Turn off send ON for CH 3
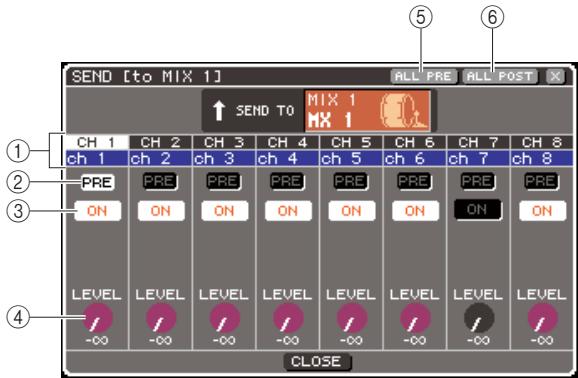578x378 pixels. click(224, 211)
